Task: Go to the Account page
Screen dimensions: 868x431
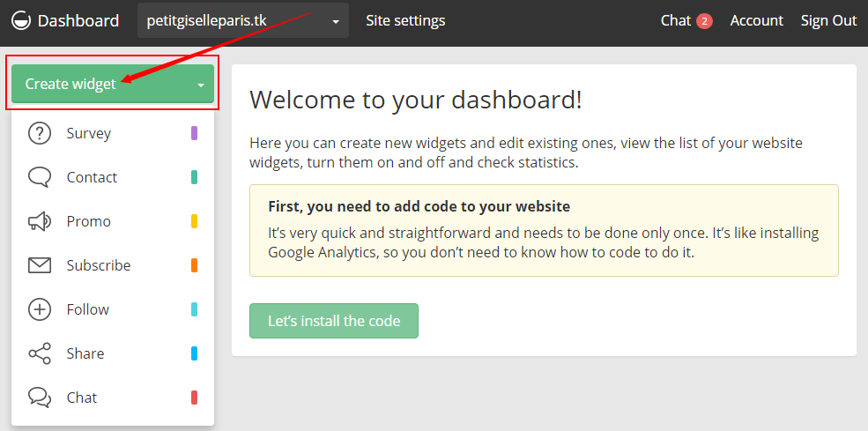Action: tap(756, 20)
